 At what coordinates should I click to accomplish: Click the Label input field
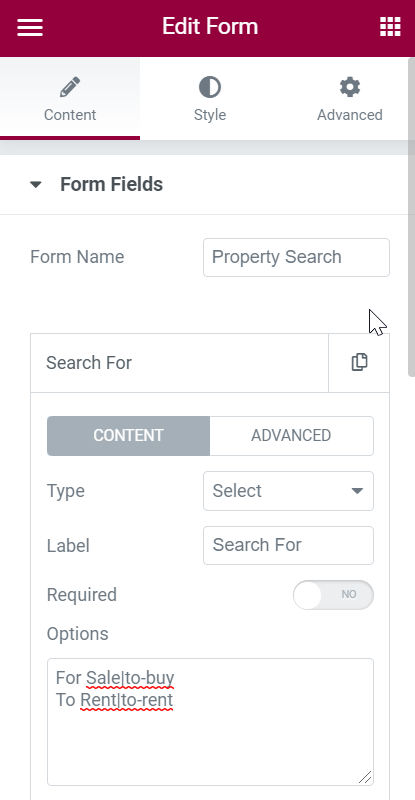288,545
